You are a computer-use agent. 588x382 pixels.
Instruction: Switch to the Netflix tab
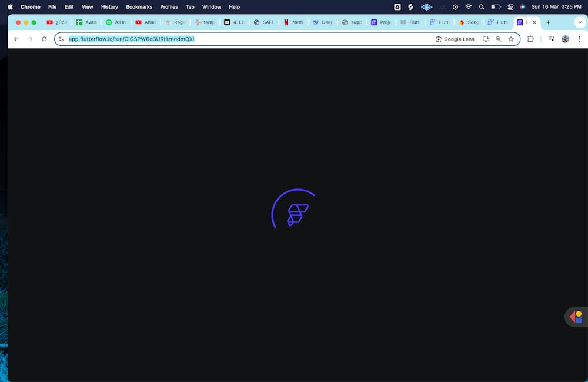tap(293, 22)
